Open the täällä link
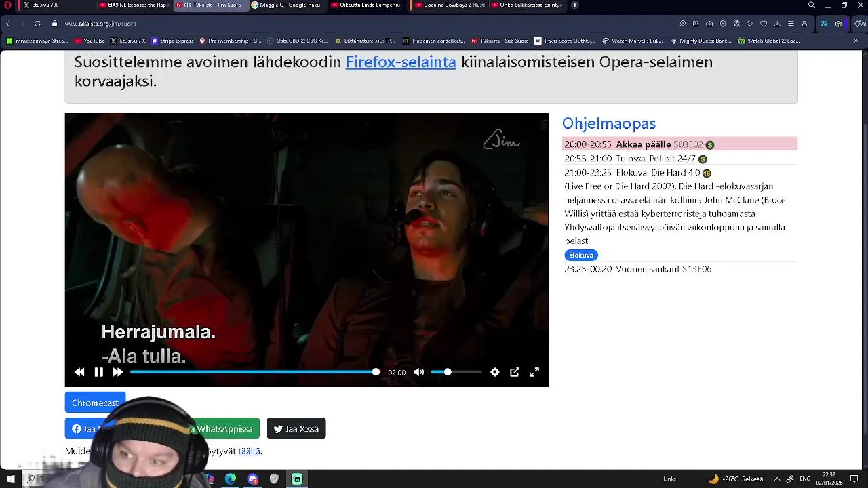 point(249,451)
